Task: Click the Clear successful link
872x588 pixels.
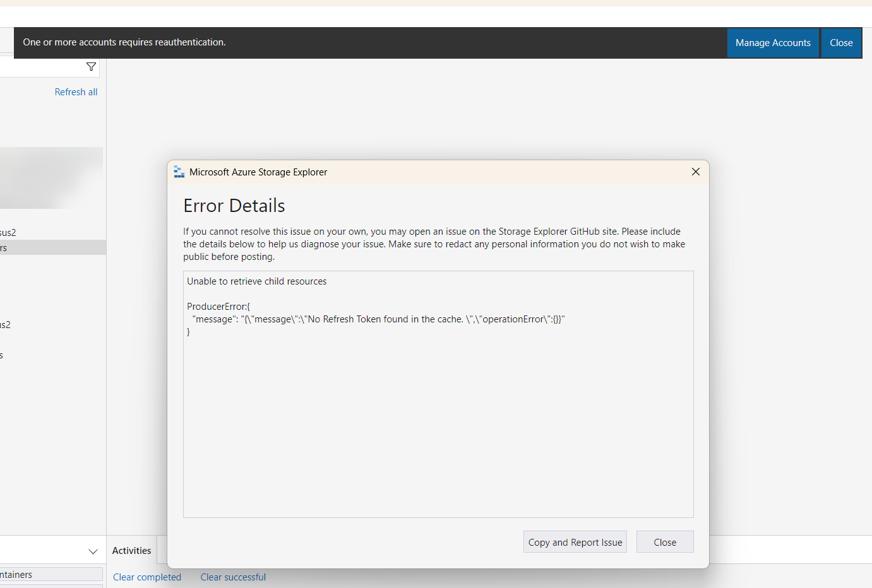Action: [233, 577]
